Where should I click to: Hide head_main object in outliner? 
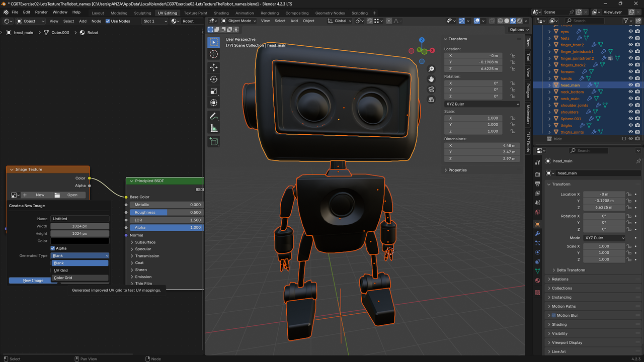coord(630,85)
